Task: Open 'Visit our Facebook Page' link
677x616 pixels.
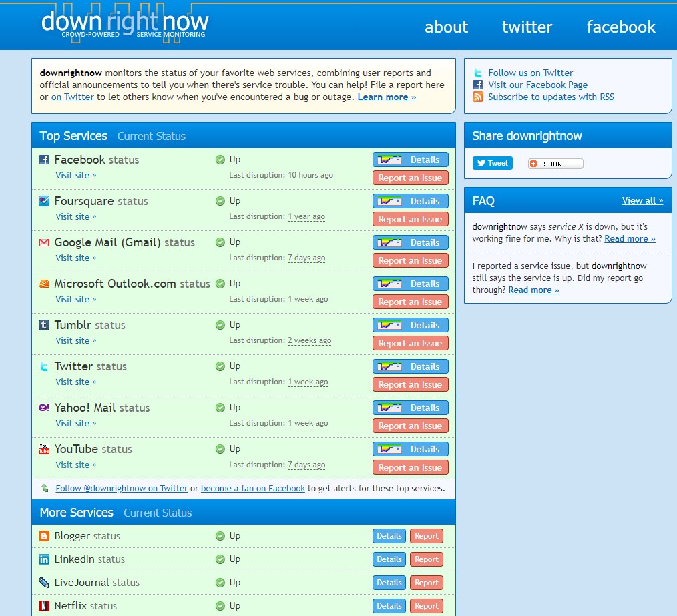Action: click(x=537, y=85)
